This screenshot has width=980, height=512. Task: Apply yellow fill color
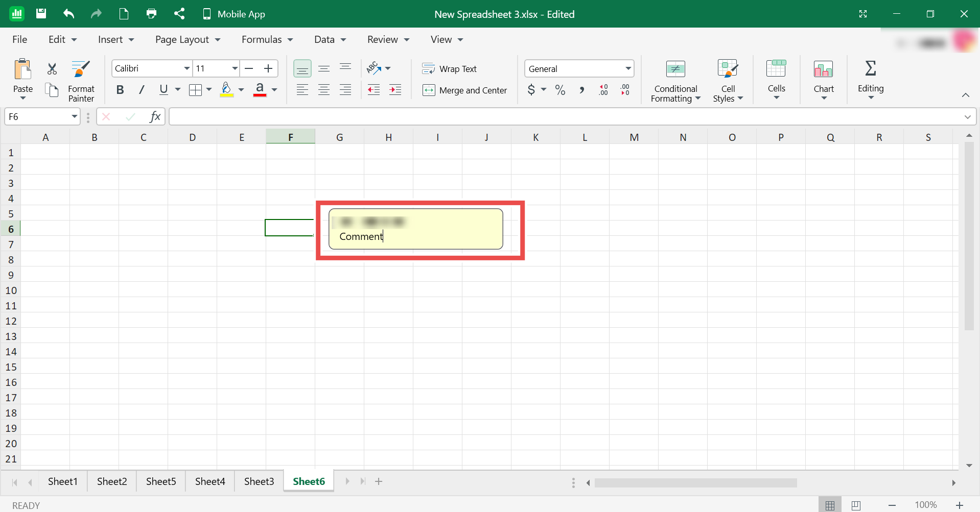coord(227,90)
